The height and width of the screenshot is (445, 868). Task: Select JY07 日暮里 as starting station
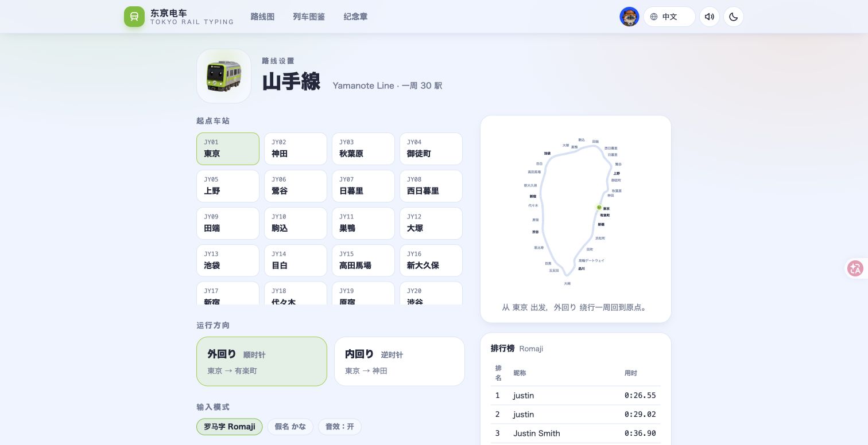363,186
